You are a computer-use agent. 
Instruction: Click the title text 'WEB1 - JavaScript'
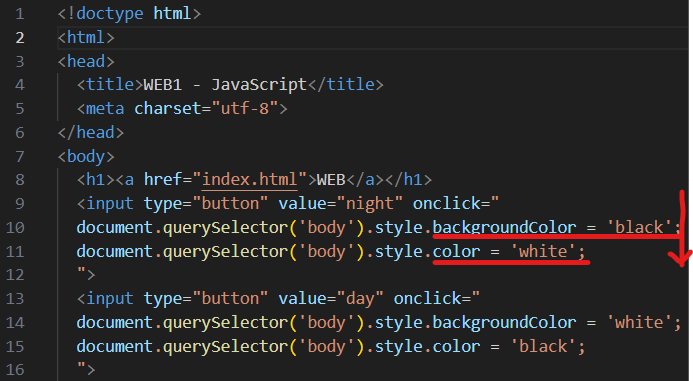point(225,84)
